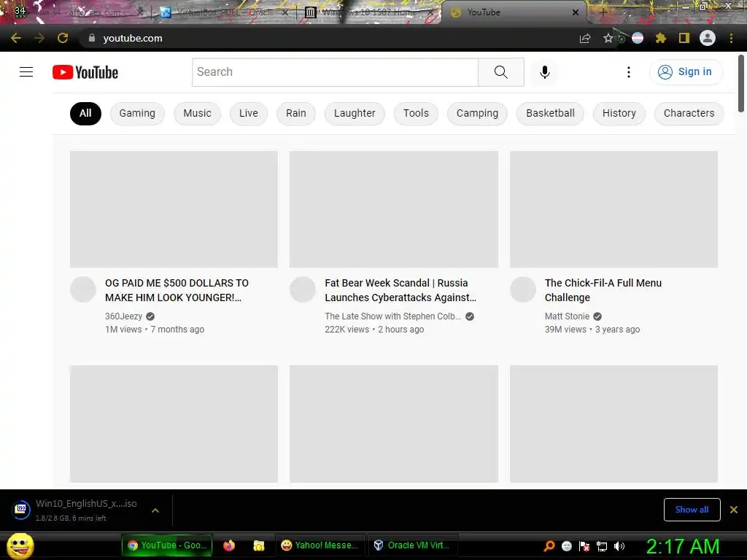Select the Basketball filter chip
Image resolution: width=747 pixels, height=560 pixels.
pos(550,113)
